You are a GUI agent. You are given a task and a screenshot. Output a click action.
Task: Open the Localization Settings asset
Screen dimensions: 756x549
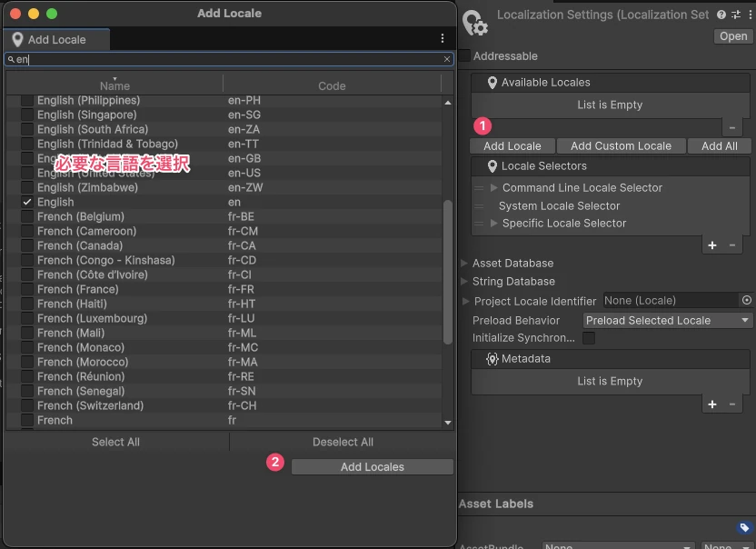733,36
